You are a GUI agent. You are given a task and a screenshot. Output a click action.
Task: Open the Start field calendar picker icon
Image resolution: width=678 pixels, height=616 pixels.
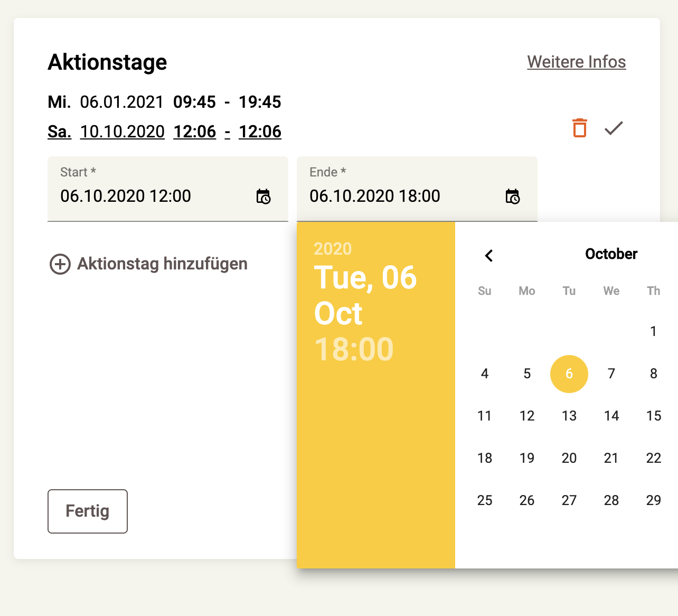(x=263, y=197)
